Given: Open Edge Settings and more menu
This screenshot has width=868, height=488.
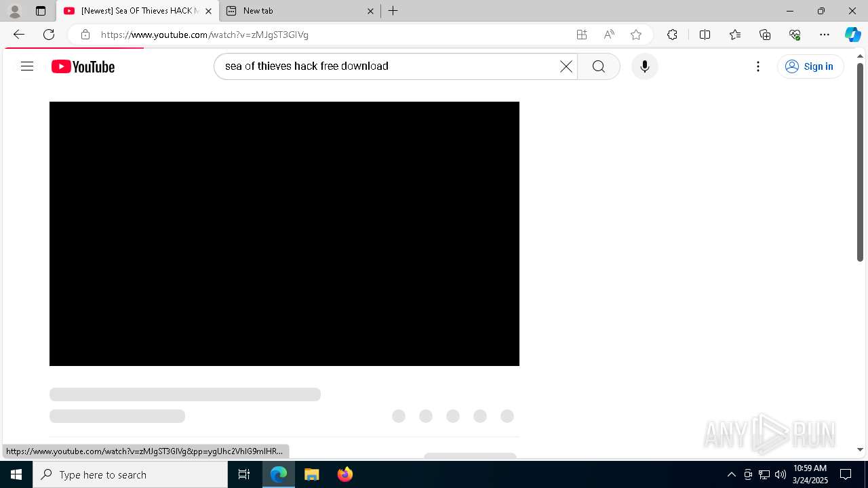Looking at the screenshot, I should (825, 35).
